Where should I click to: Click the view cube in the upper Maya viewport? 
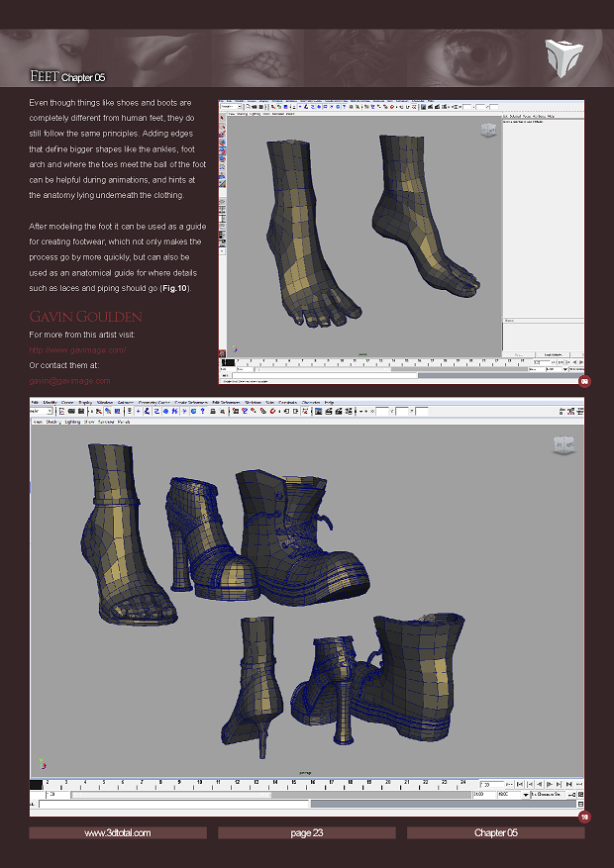(488, 131)
